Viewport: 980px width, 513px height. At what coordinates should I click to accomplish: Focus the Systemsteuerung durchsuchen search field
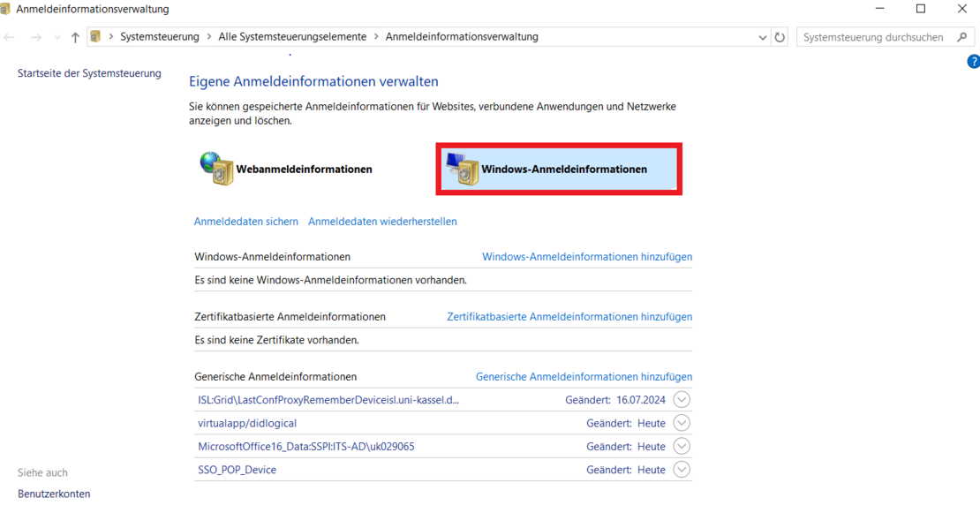(x=872, y=37)
